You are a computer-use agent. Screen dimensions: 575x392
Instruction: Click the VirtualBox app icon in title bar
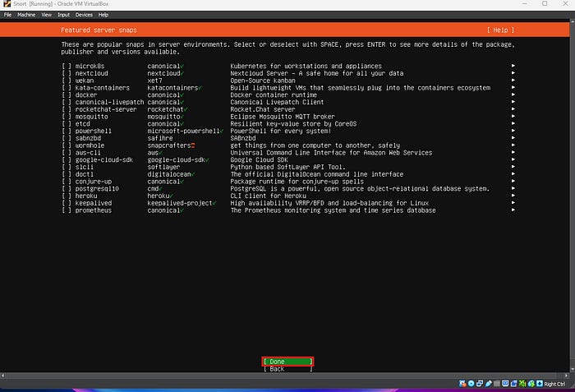point(7,3)
